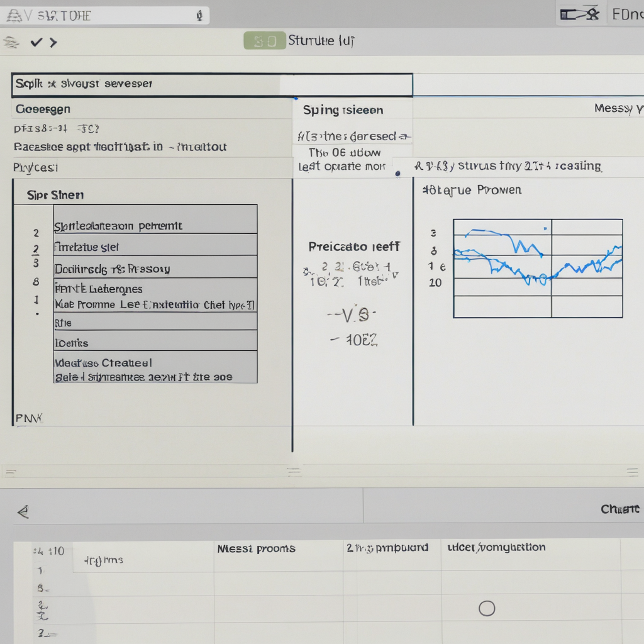The width and height of the screenshot is (644, 644).
Task: Select the 'IDertrs' table row
Action: point(155,340)
